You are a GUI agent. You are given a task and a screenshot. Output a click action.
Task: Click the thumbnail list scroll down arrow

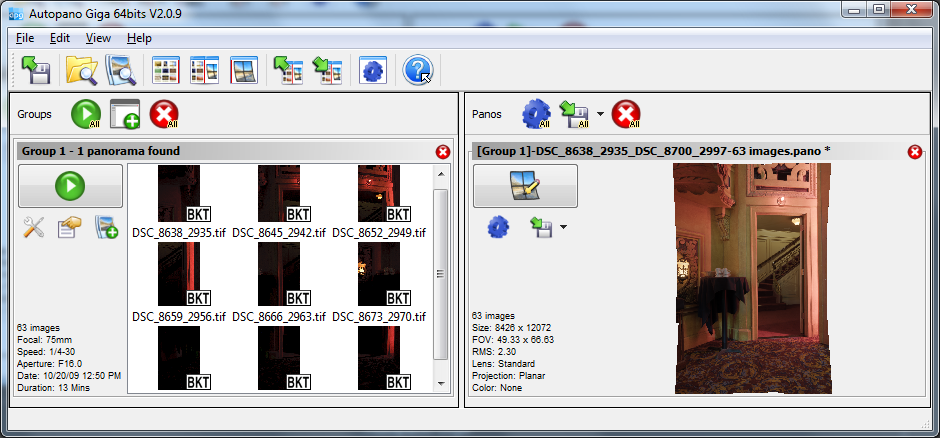tap(441, 383)
